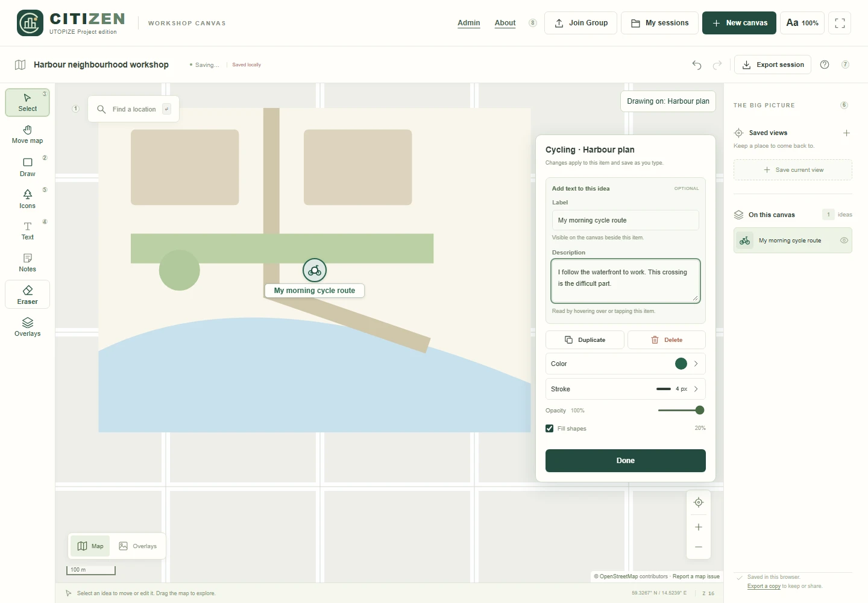Pick the Draw shape tool
This screenshot has height=603, width=868.
(27, 167)
